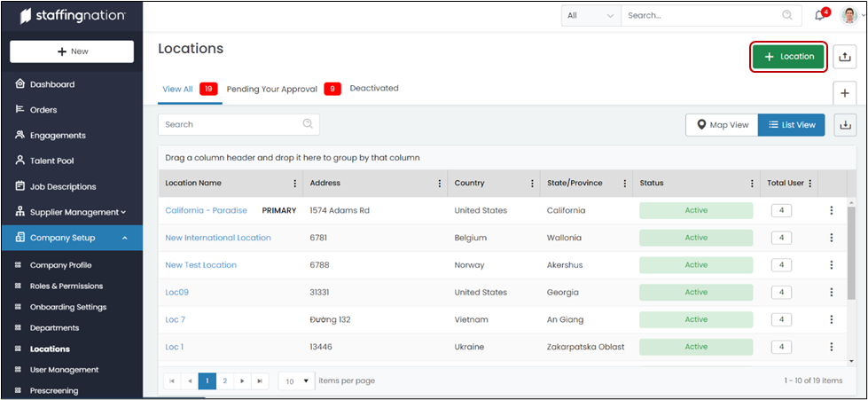Go to the next page arrow
Viewport: 868px width, 400px height.
(x=242, y=381)
